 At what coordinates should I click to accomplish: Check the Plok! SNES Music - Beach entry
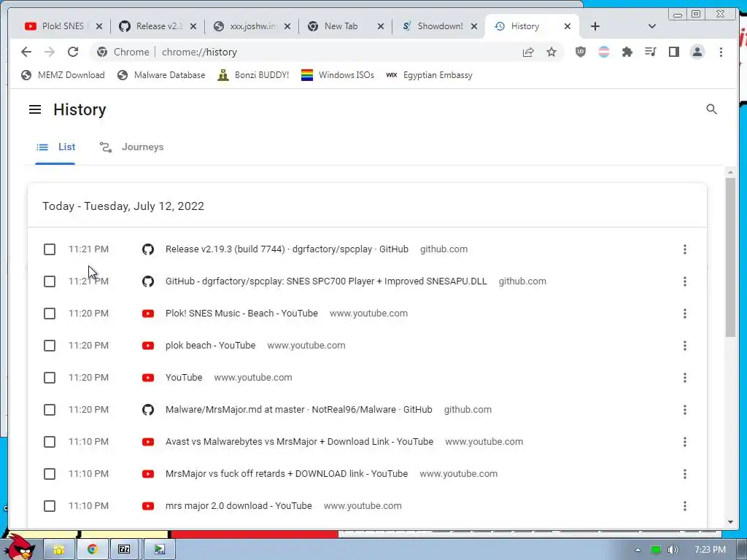pos(50,314)
